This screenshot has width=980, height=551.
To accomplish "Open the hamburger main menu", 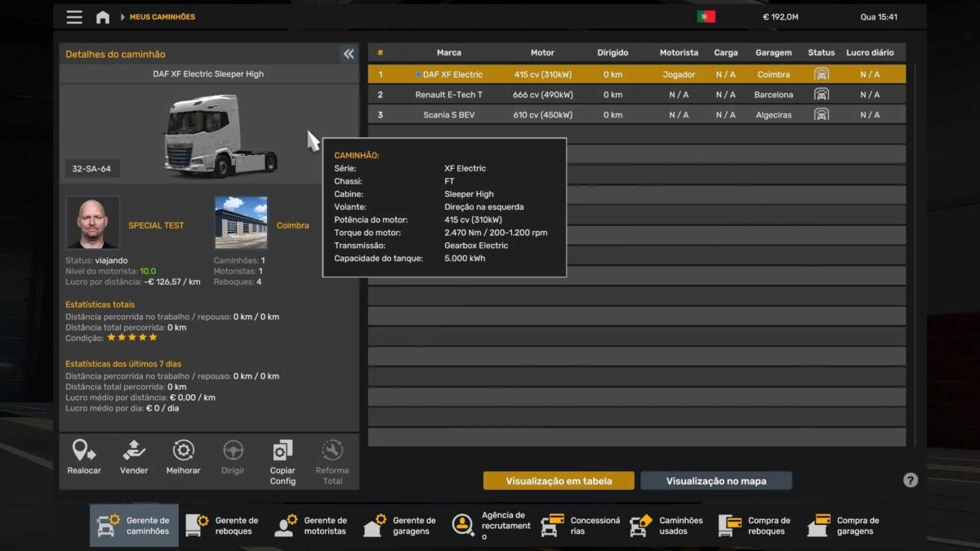I will click(x=74, y=17).
